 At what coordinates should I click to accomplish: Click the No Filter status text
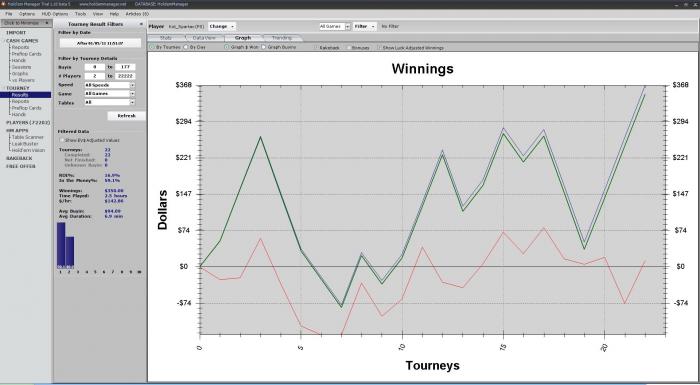390,27
